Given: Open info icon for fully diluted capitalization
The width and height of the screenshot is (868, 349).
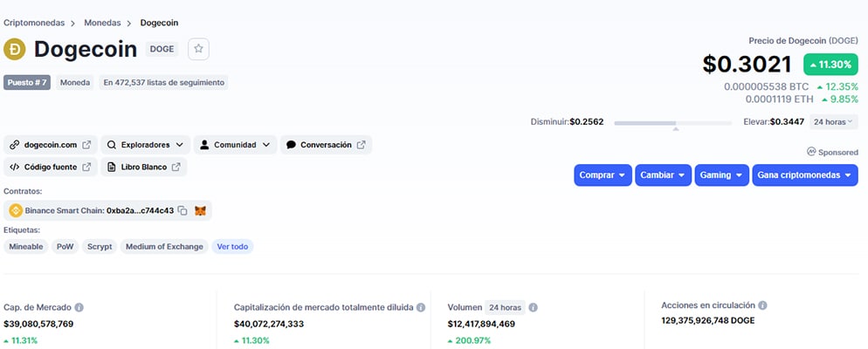Looking at the screenshot, I should click(421, 307).
